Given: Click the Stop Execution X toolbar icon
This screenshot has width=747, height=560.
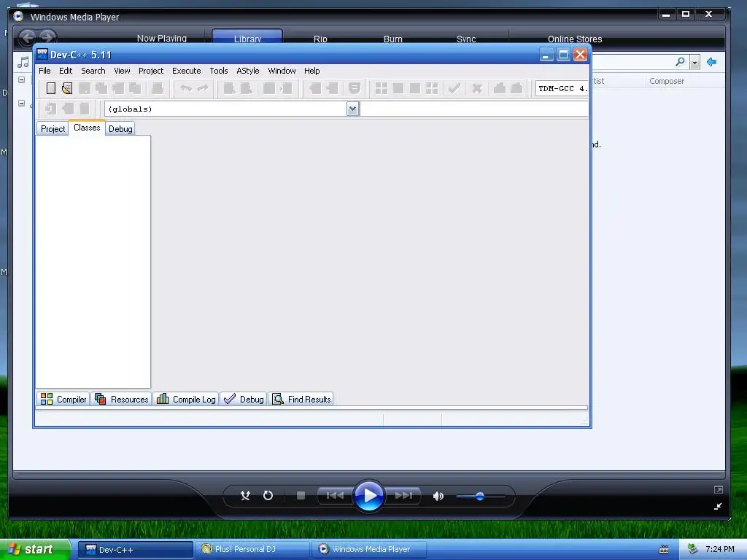Looking at the screenshot, I should (x=477, y=88).
